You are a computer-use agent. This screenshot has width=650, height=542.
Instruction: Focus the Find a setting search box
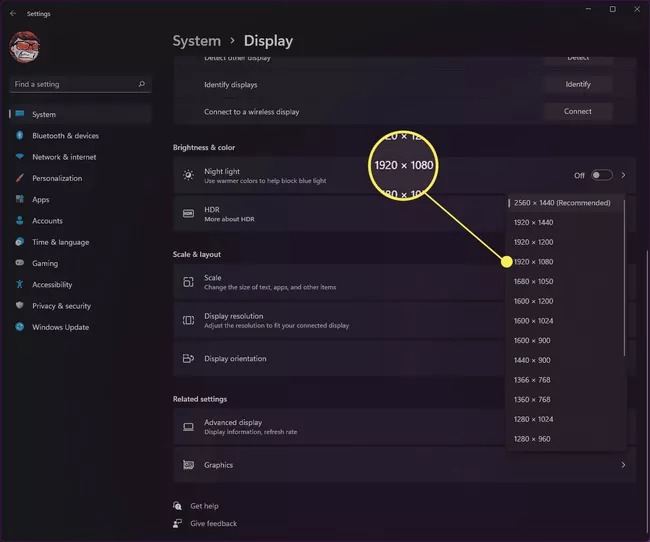[80, 84]
